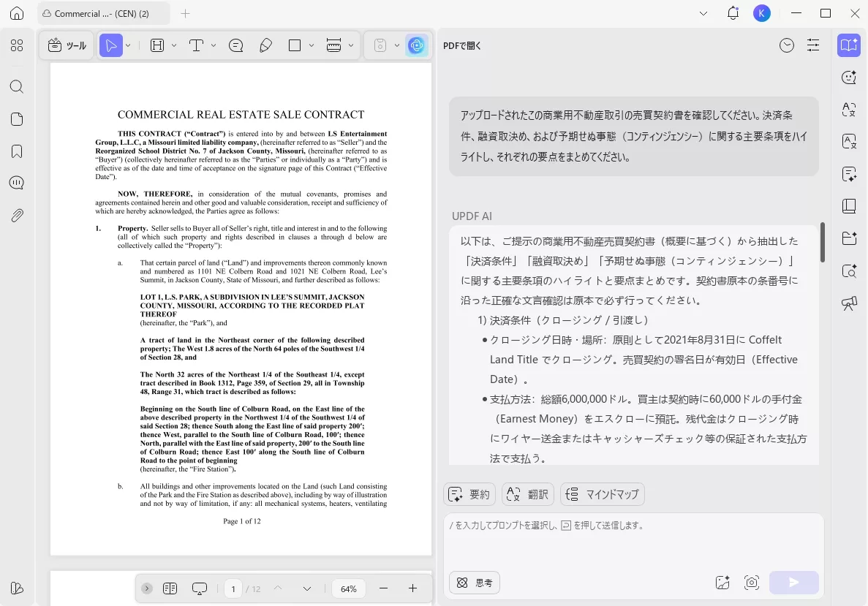Image resolution: width=868 pixels, height=606 pixels.
Task: Click the page number input field
Action: (233, 588)
